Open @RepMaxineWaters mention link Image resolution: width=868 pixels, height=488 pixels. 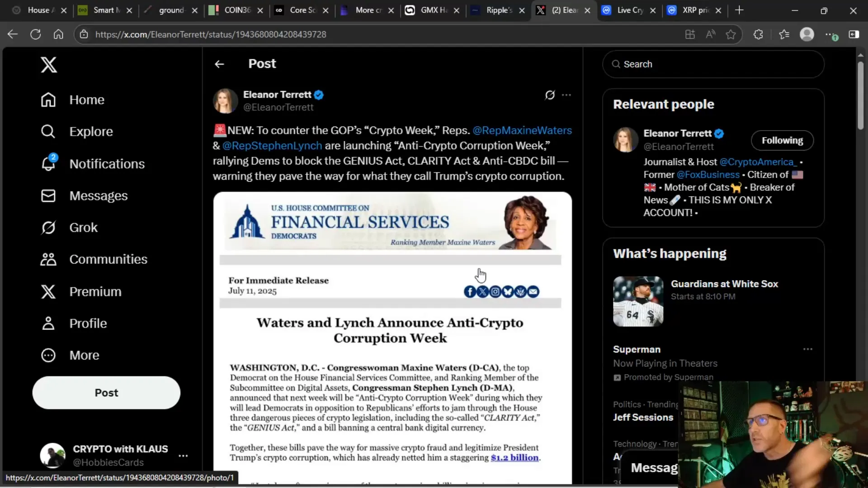[522, 131]
